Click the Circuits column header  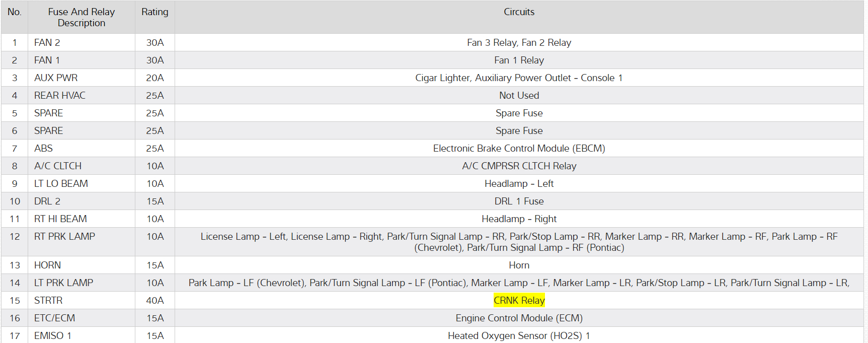[519, 12]
